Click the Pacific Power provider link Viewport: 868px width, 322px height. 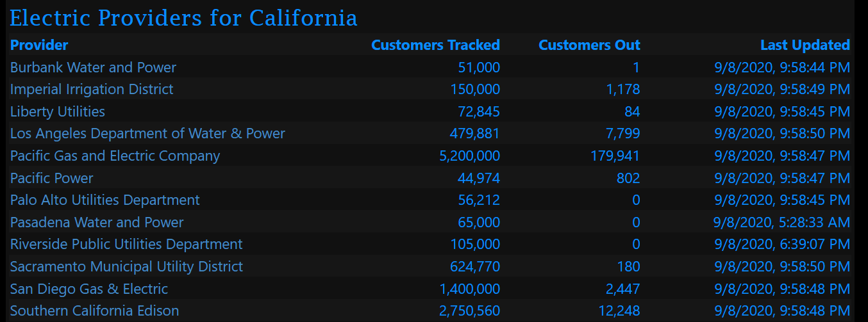tap(52, 178)
